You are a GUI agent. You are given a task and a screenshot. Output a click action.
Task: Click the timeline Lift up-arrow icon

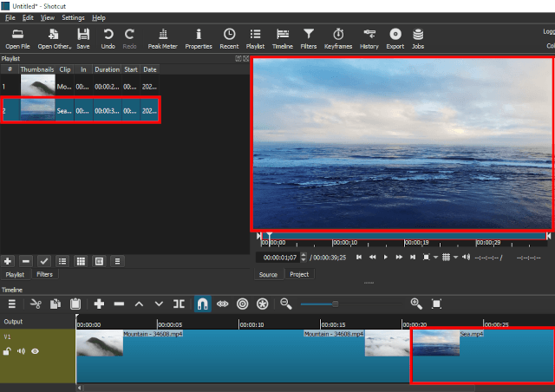(x=139, y=304)
